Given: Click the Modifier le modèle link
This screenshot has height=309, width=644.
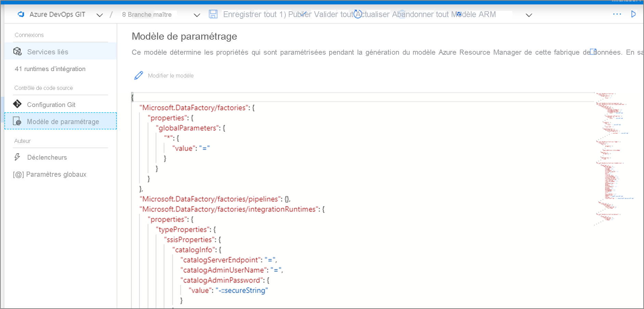Looking at the screenshot, I should [x=171, y=76].
